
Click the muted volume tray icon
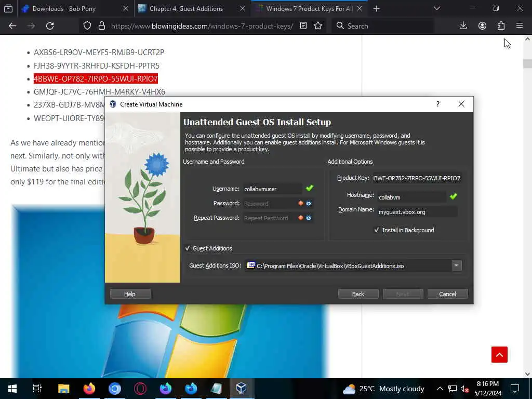pos(464,389)
